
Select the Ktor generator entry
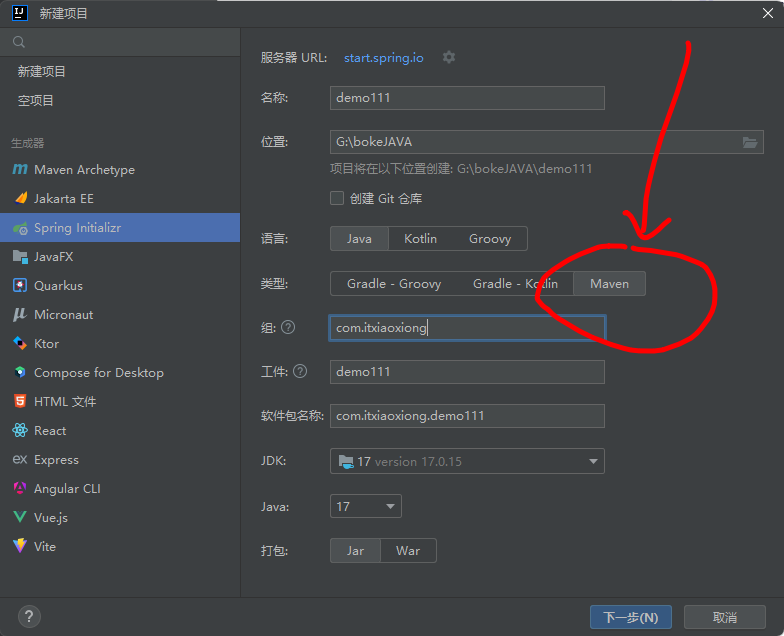click(x=120, y=344)
